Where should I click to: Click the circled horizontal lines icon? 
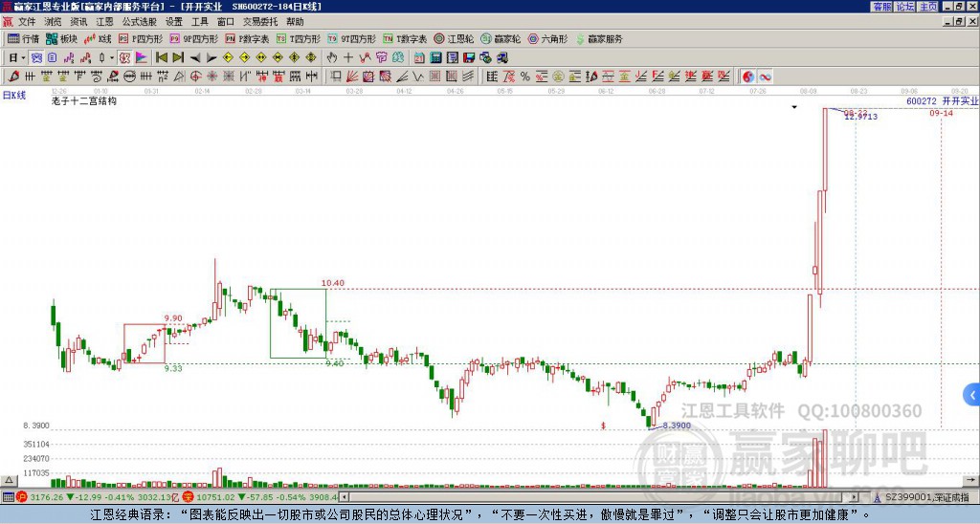[x=129, y=76]
